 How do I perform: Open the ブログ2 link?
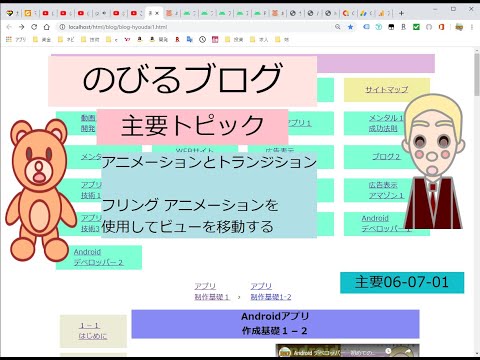click(386, 156)
